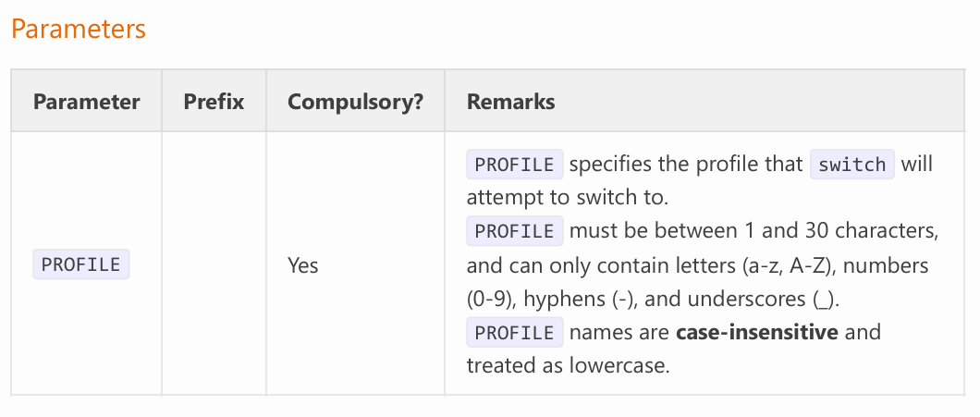The height and width of the screenshot is (417, 980).
Task: Click PROFILE tag before 'must be between'
Action: point(515,231)
